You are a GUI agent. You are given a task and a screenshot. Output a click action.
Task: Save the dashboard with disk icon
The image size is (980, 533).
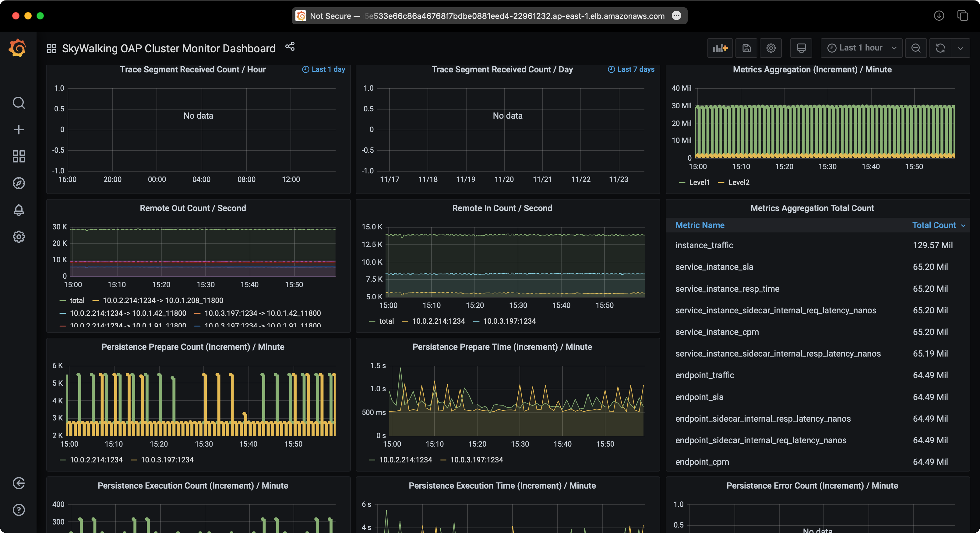[746, 48]
